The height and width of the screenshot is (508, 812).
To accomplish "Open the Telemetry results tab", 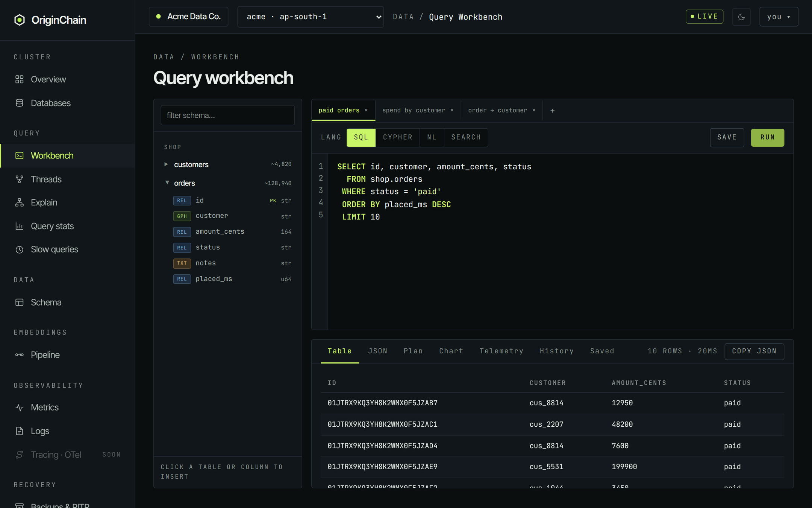I will click(501, 351).
